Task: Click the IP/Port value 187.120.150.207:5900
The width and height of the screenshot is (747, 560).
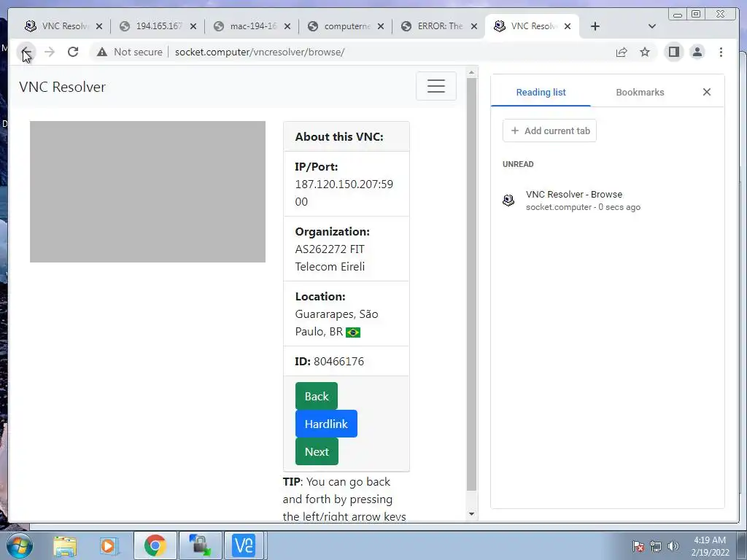Action: point(344,192)
